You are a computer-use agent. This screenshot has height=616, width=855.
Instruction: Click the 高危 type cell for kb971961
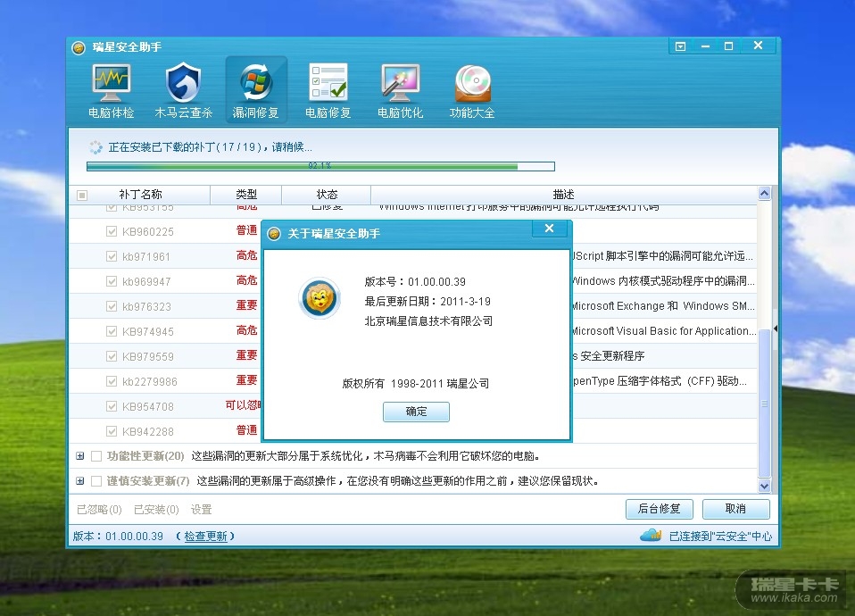pyautogui.click(x=246, y=255)
